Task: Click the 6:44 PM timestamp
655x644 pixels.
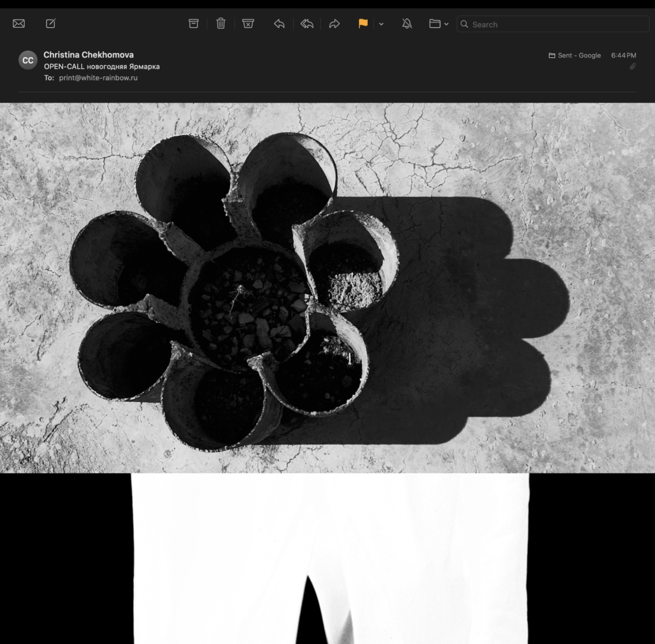Action: tap(624, 55)
